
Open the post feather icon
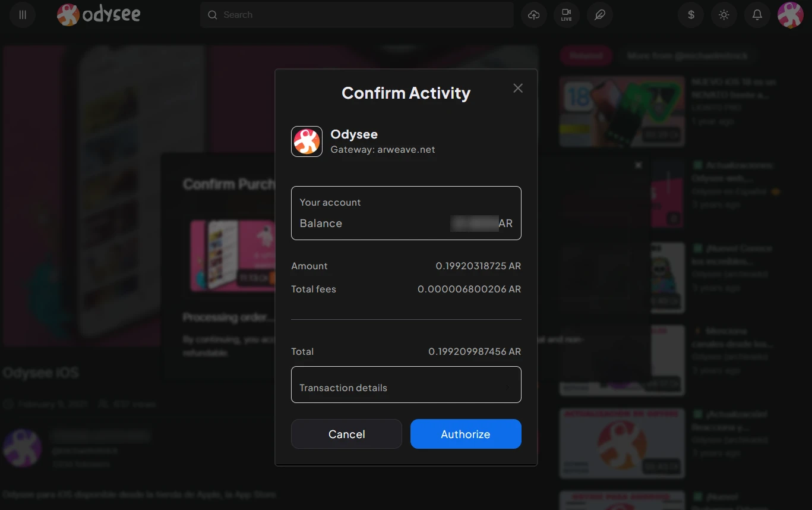tap(599, 15)
